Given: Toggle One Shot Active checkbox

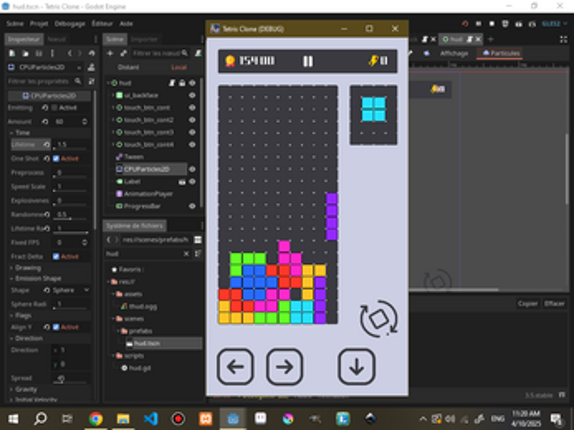Looking at the screenshot, I should click(56, 158).
